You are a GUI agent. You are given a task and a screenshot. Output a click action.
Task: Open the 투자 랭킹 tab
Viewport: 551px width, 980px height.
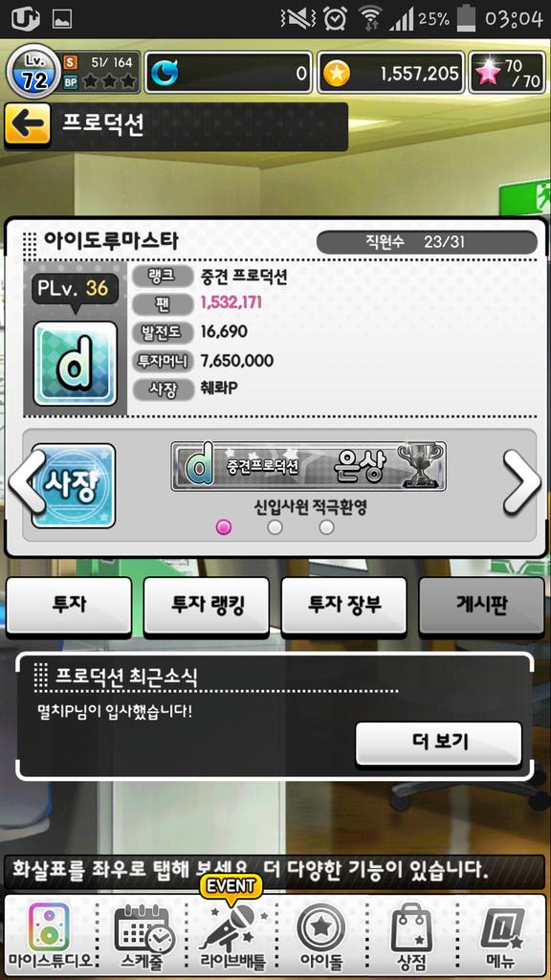point(207,605)
